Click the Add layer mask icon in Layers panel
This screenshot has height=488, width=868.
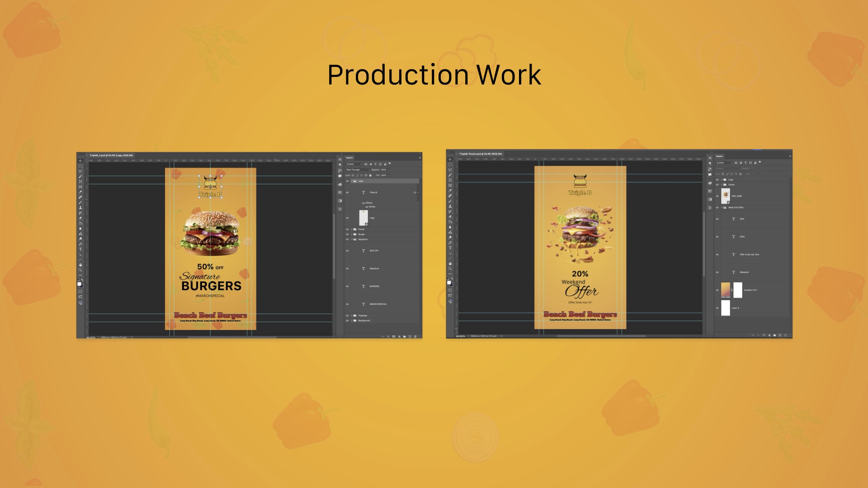coord(393,336)
